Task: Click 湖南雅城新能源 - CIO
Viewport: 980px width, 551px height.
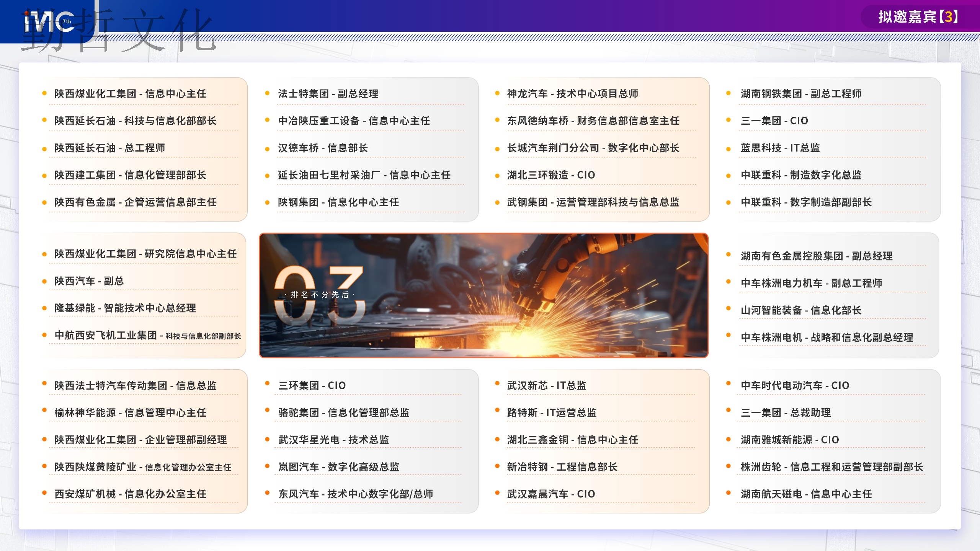Action: tap(790, 440)
